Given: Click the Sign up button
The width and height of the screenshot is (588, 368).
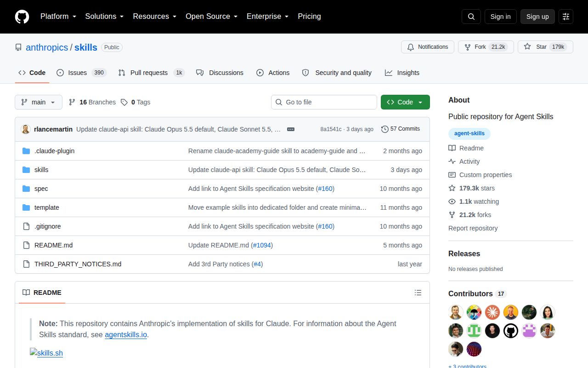Looking at the screenshot, I should coord(537,17).
